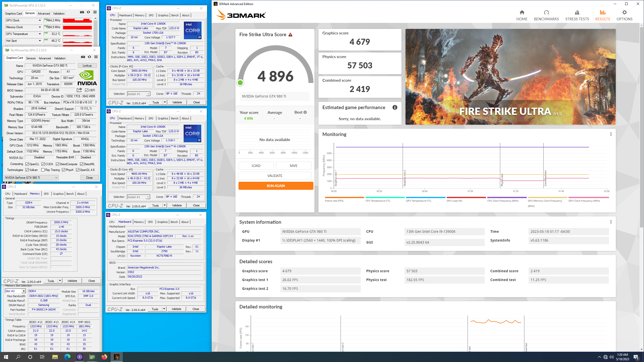Viewport: 644px width, 362px height.
Task: Click Fire Strike Ultra benchmark thumbnail
Action: tap(510, 77)
